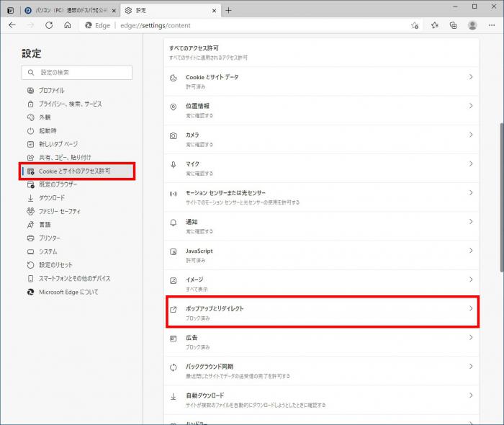Click the カメラ camera icon
Viewport: 504px width, 425px height.
pos(174,136)
